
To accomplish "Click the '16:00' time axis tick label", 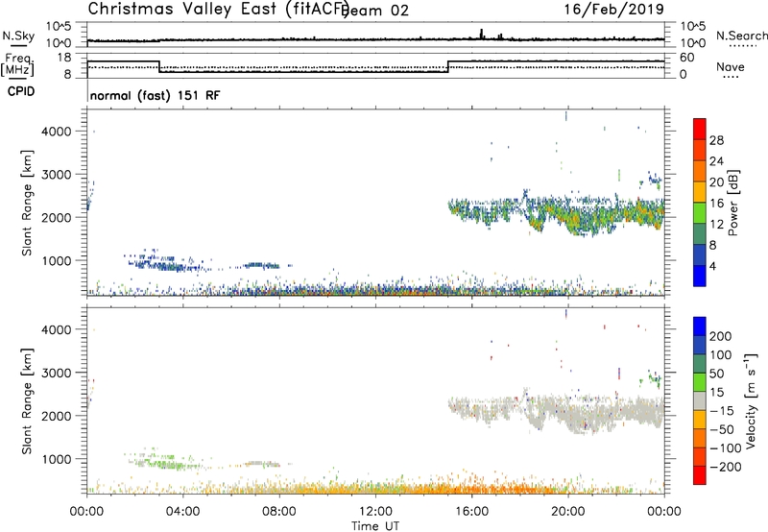I will click(471, 512).
